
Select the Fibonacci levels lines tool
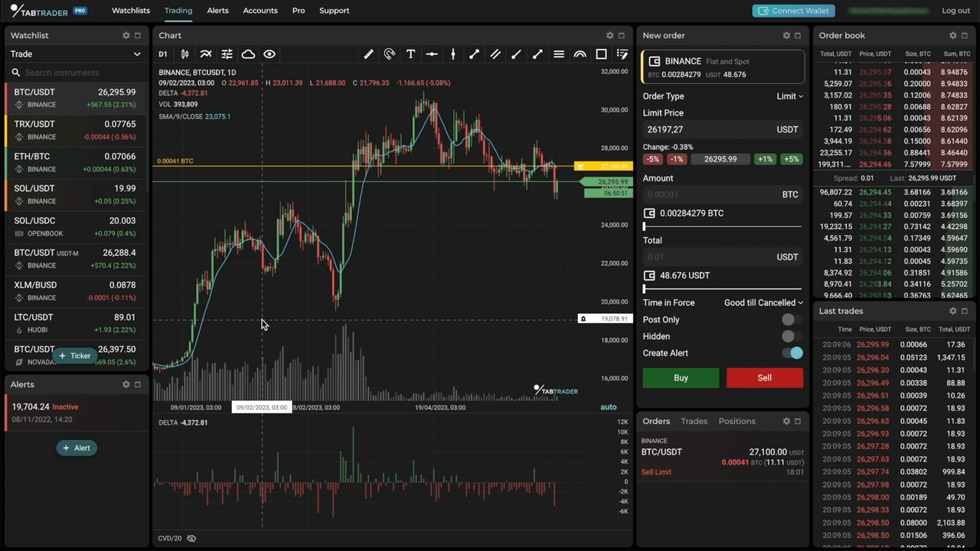559,54
